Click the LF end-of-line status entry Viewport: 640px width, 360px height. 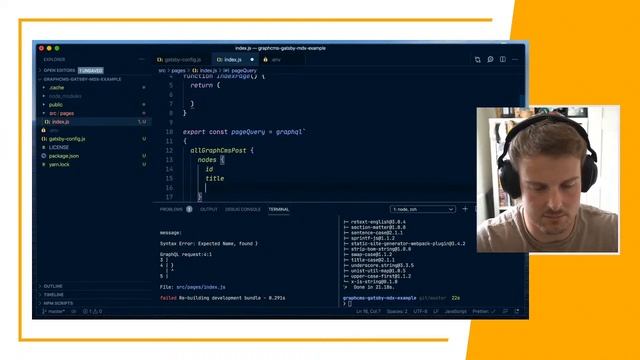pyautogui.click(x=436, y=311)
